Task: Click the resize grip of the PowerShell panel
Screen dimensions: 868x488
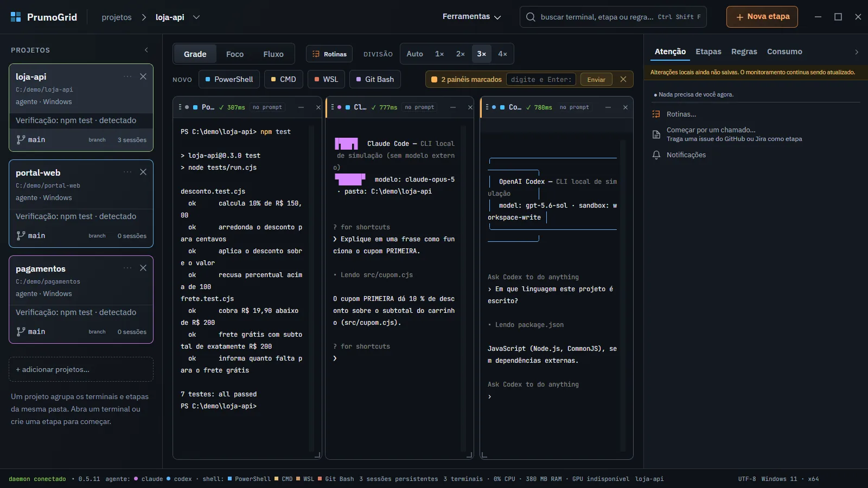Action: coord(317,455)
